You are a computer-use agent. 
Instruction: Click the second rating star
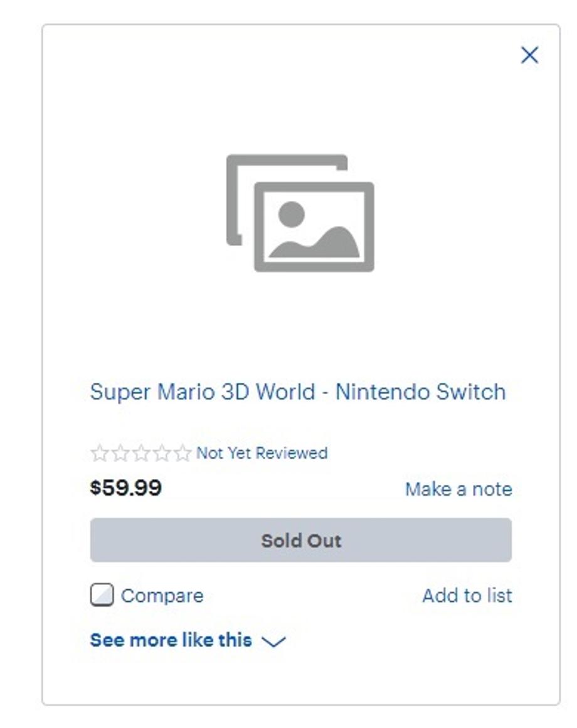120,453
